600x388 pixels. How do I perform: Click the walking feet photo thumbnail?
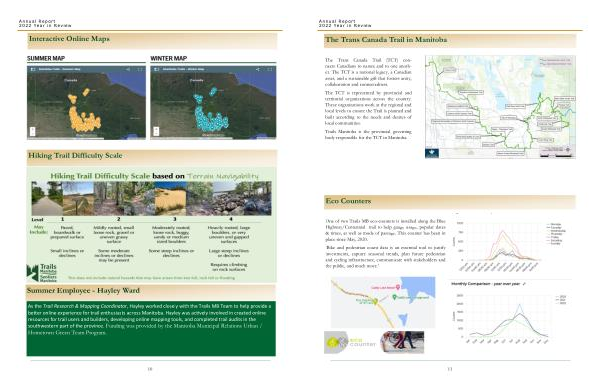(x=402, y=342)
